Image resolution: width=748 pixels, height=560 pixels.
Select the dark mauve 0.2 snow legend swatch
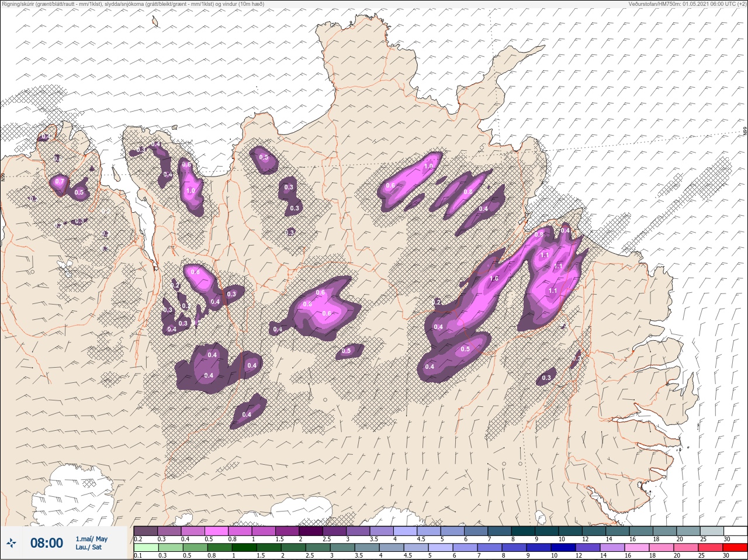click(146, 531)
